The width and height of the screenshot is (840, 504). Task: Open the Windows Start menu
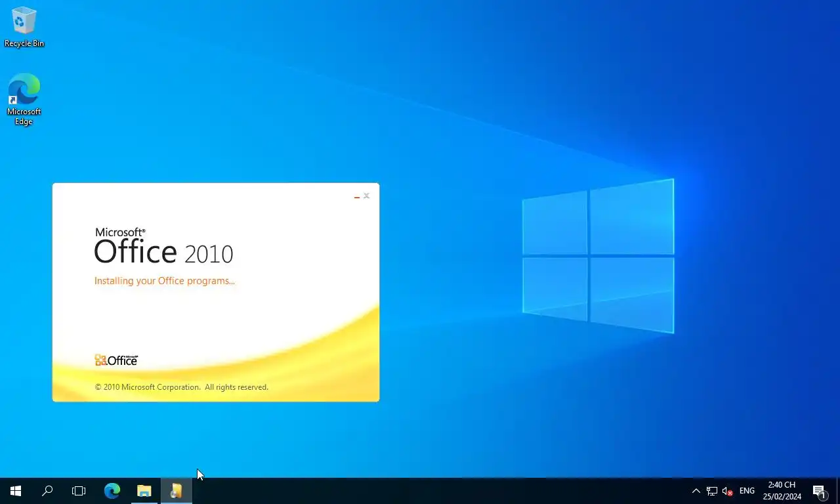pyautogui.click(x=16, y=491)
